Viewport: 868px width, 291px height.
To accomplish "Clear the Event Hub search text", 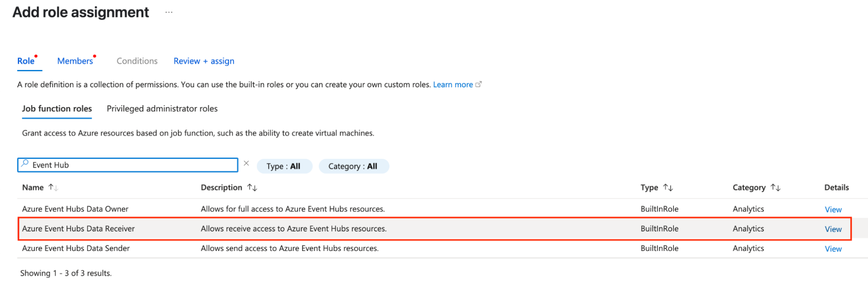I will 246,164.
